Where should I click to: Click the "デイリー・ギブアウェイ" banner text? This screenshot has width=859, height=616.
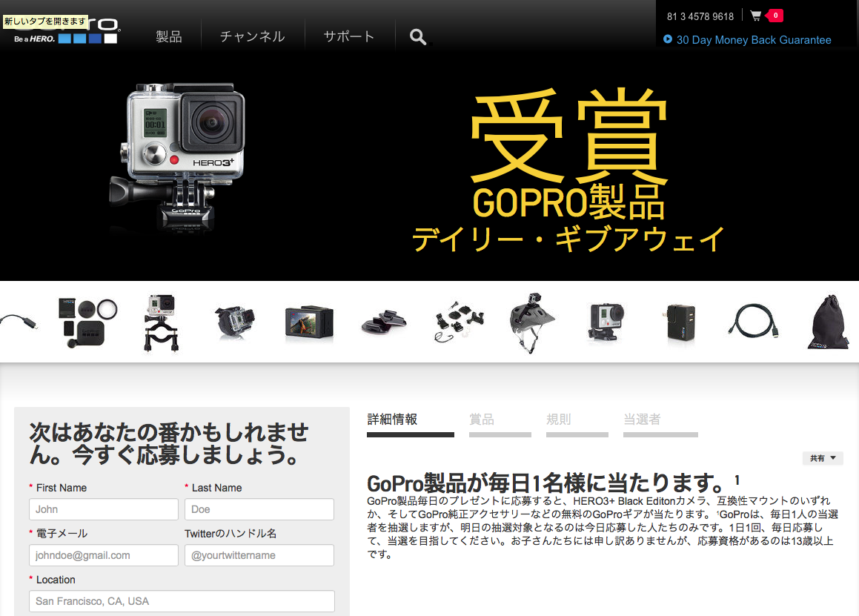[568, 239]
